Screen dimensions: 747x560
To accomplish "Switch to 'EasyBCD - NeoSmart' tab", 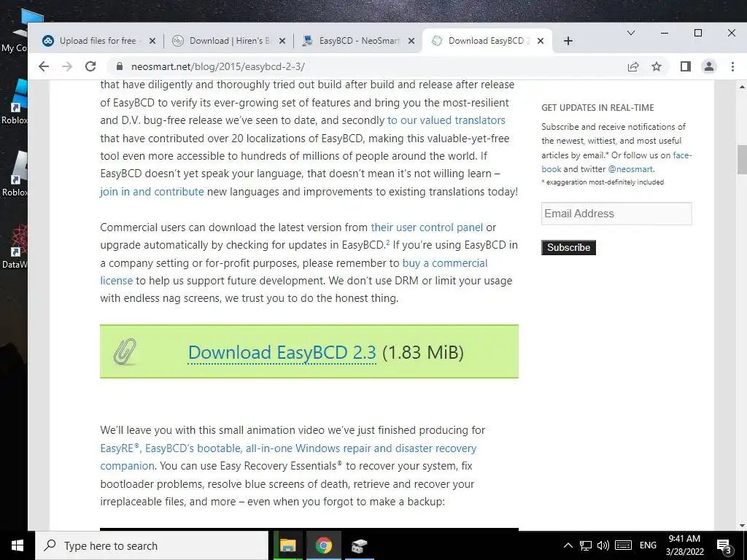I will click(359, 41).
